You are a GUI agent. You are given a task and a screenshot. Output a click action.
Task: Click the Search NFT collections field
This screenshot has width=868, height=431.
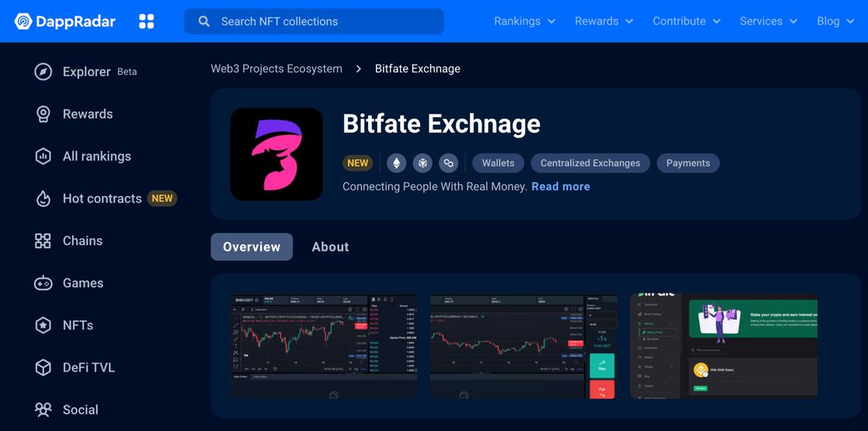314,22
